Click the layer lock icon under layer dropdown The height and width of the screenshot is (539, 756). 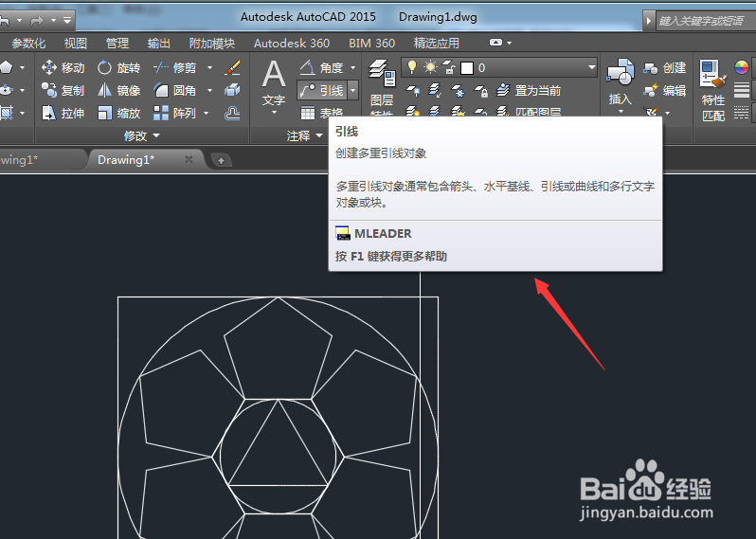click(x=480, y=91)
